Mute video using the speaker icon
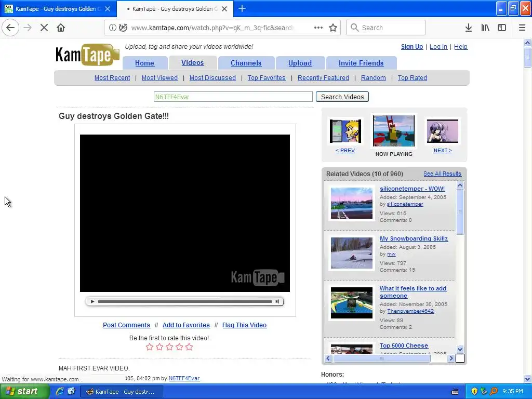Screen dimensions: 532x399 click(277, 301)
